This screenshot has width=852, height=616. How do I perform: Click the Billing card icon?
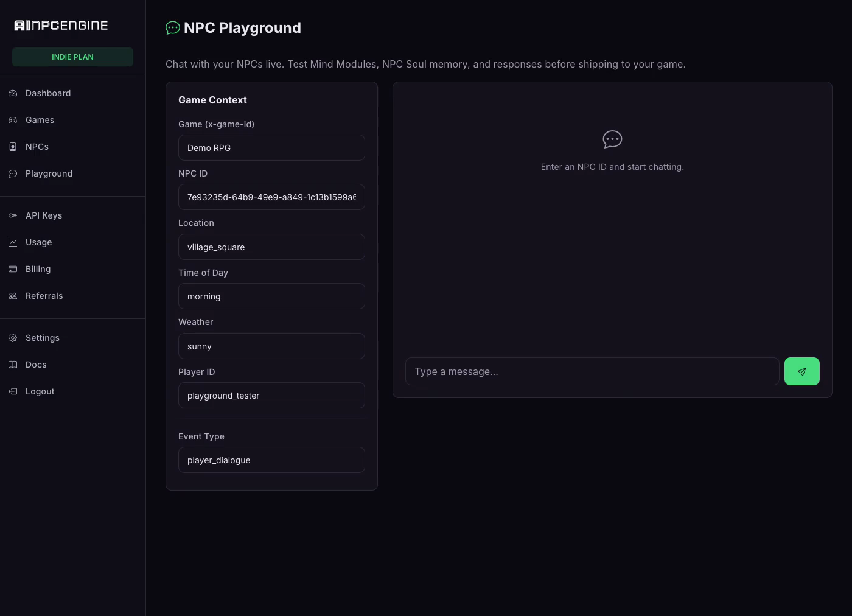point(13,269)
